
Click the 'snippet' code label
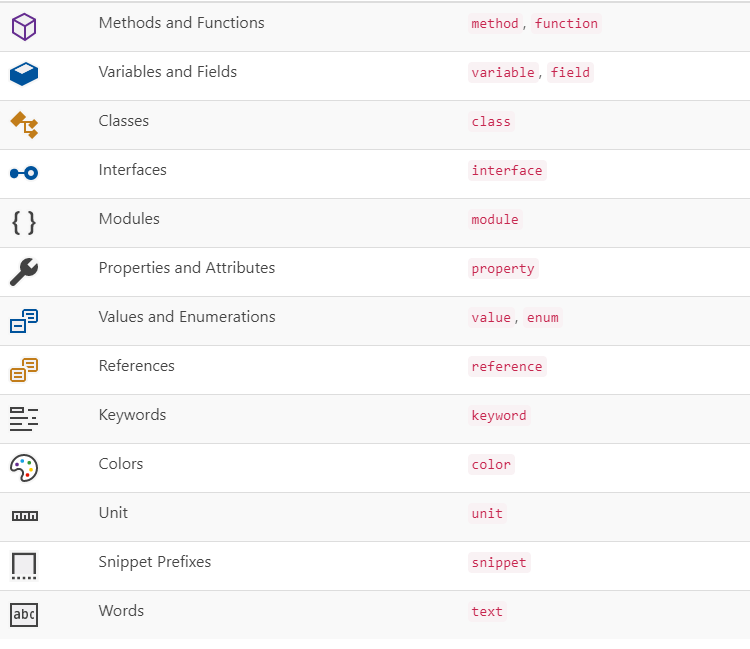click(x=499, y=562)
